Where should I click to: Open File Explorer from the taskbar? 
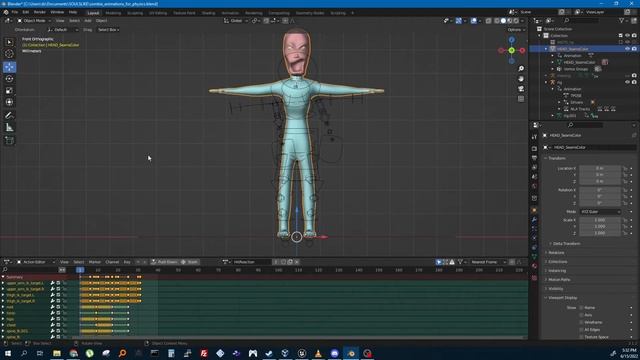(57, 353)
